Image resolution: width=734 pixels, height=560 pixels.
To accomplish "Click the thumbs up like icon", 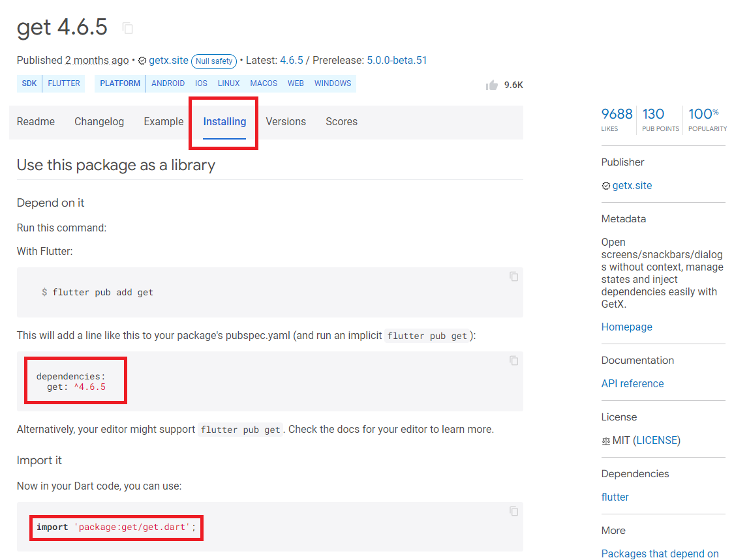I will point(491,85).
